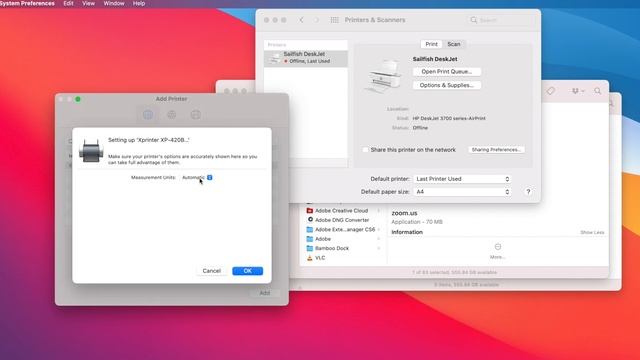Cancel the Xprinter setup dialog

pos(211,271)
